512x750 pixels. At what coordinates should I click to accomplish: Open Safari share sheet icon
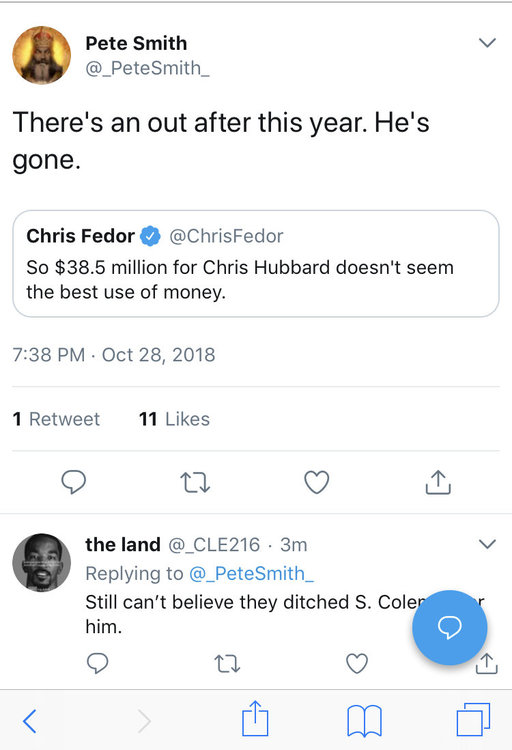click(255, 718)
